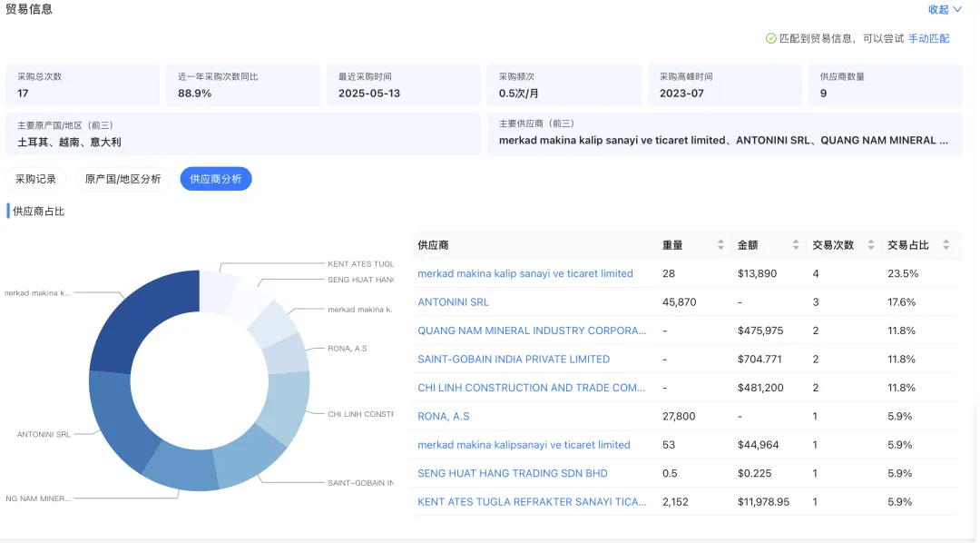The image size is (980, 543).
Task: Click the green checkmark beside 匹配到贸易信息
Action: (x=771, y=38)
